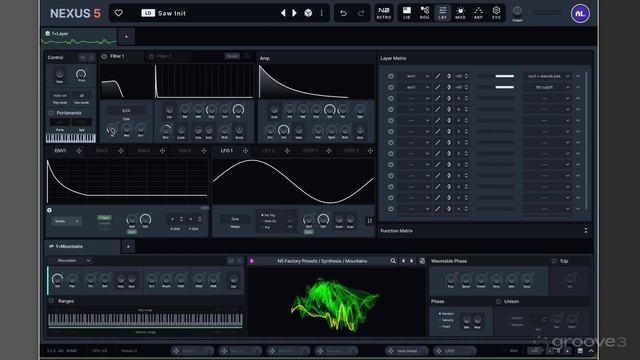Image resolution: width=640 pixels, height=360 pixels.
Task: Toggle Filter 2 power button
Action: click(151, 56)
